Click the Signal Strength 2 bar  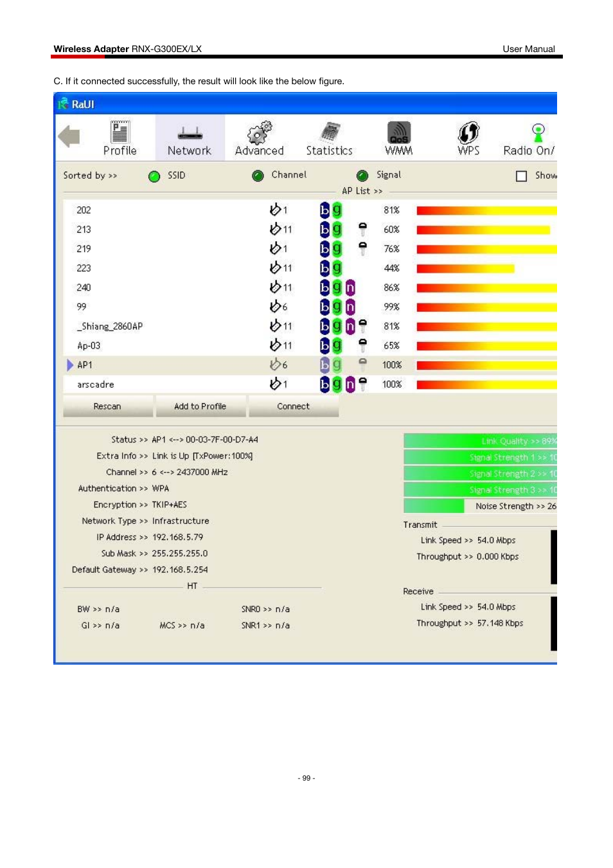click(480, 473)
